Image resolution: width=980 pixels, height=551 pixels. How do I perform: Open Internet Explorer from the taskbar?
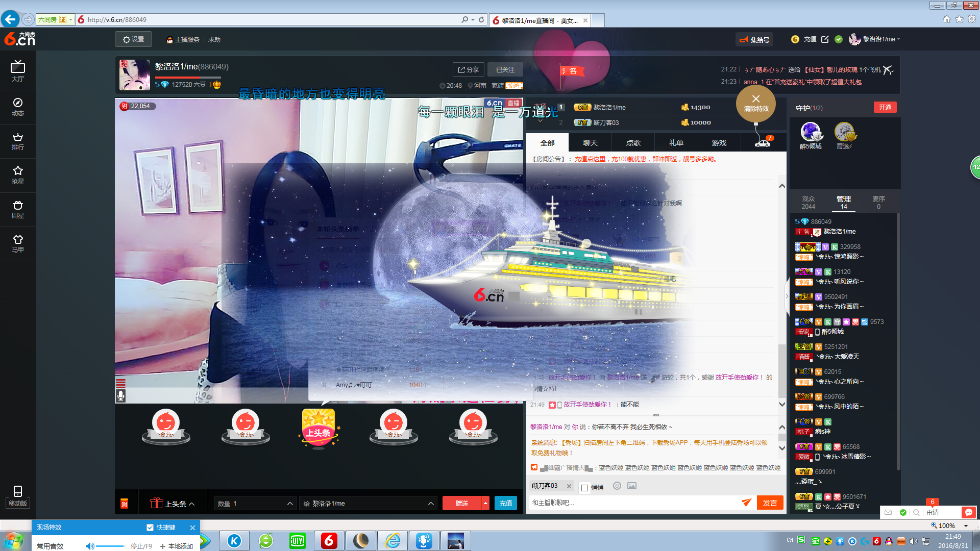click(393, 541)
